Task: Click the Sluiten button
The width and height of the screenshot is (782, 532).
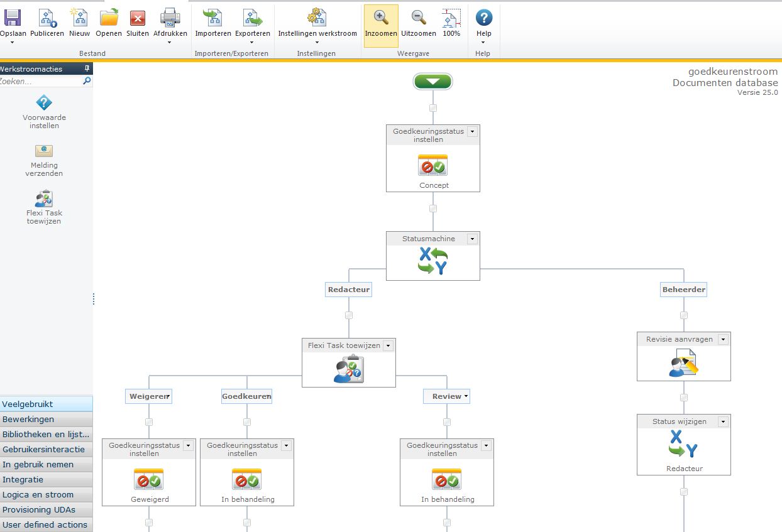Action: pyautogui.click(x=137, y=17)
